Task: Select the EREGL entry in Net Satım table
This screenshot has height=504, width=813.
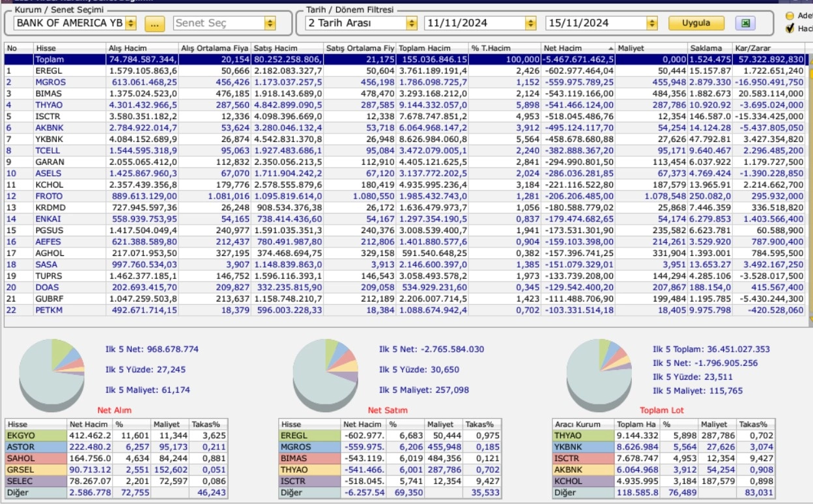Action: (390, 435)
